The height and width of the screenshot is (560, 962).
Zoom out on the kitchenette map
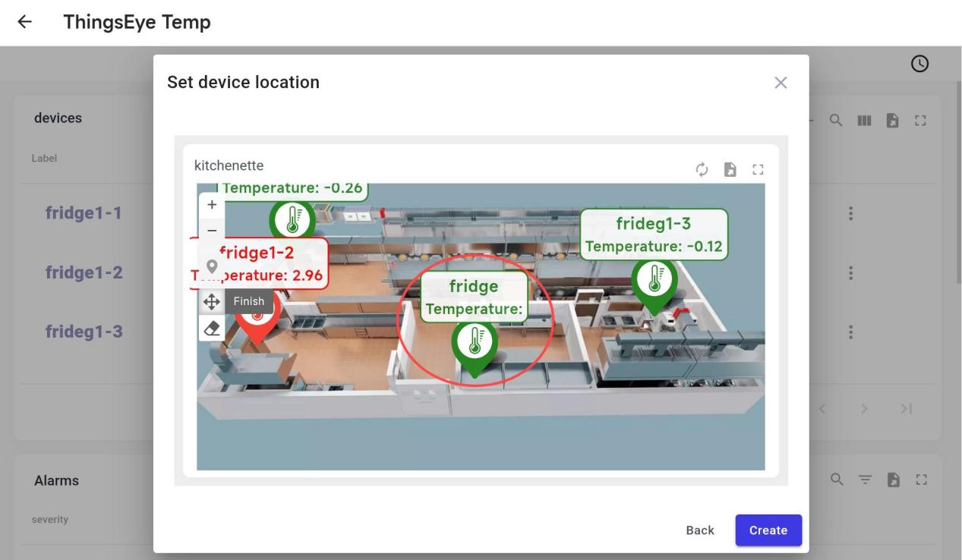click(x=212, y=230)
